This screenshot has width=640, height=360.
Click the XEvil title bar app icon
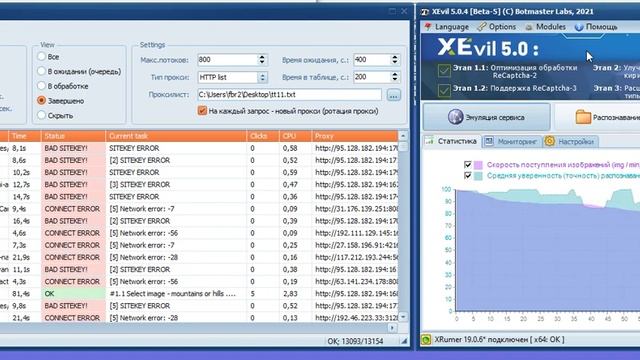[425, 12]
